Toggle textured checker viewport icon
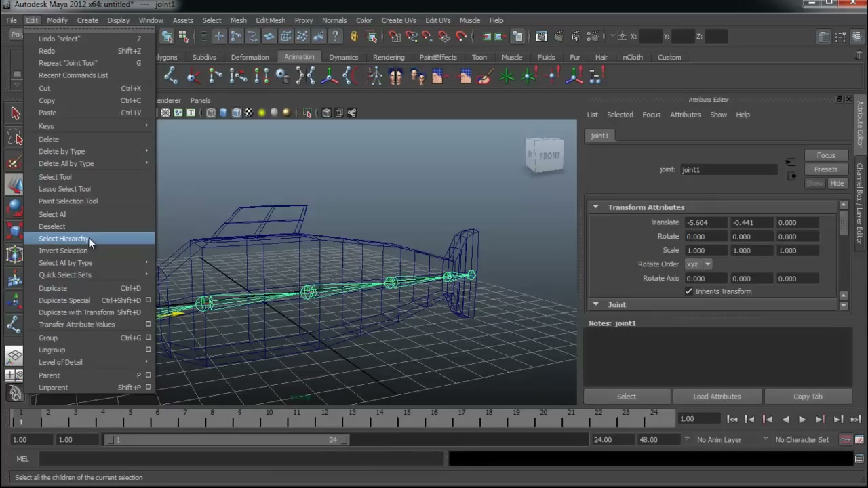 249,113
